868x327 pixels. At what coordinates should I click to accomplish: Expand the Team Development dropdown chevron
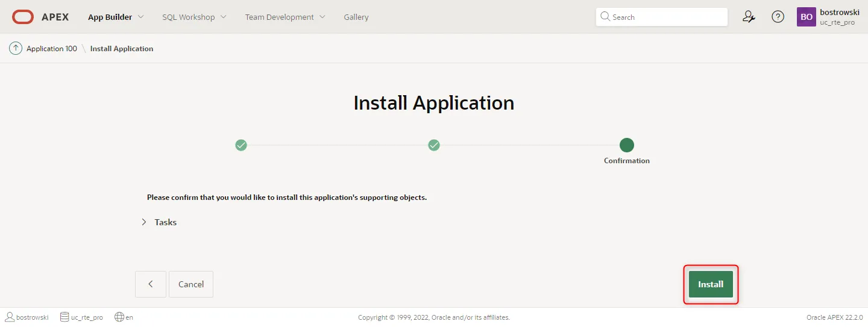(x=322, y=17)
